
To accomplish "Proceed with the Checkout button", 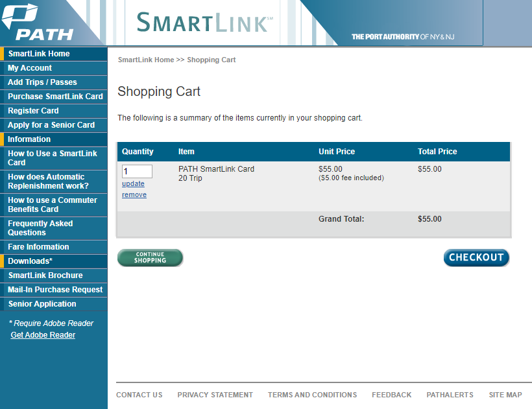I will click(476, 257).
